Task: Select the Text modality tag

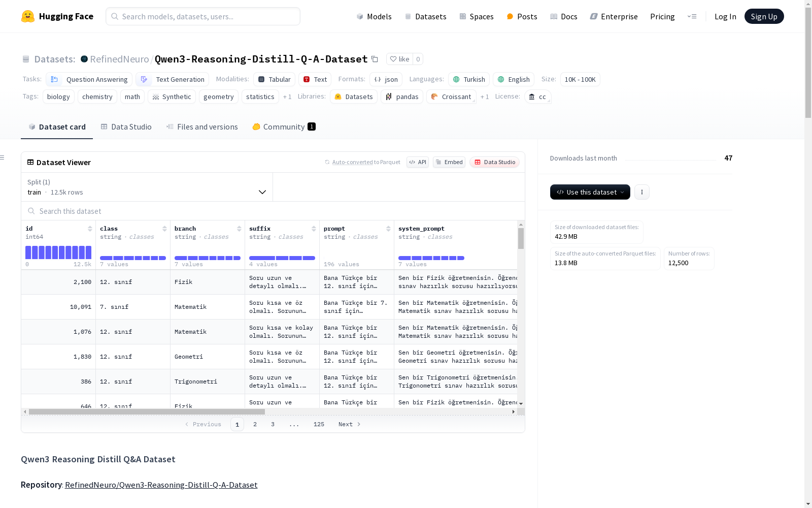Action: pos(315,79)
